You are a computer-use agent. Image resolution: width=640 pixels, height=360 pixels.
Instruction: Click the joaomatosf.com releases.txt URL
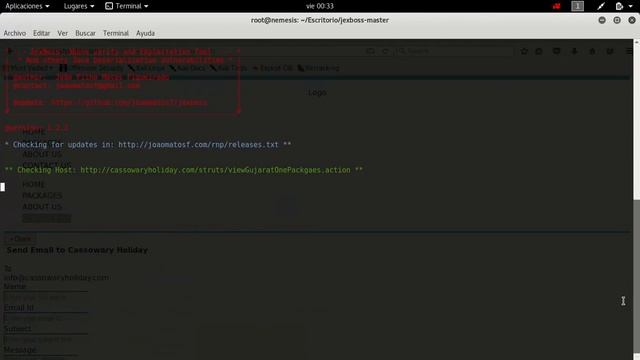click(x=198, y=144)
